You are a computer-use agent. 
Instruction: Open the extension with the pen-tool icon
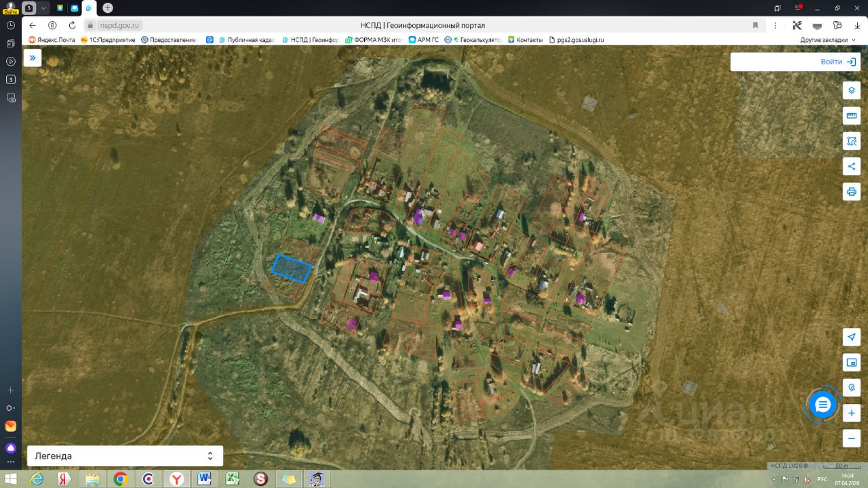(797, 25)
